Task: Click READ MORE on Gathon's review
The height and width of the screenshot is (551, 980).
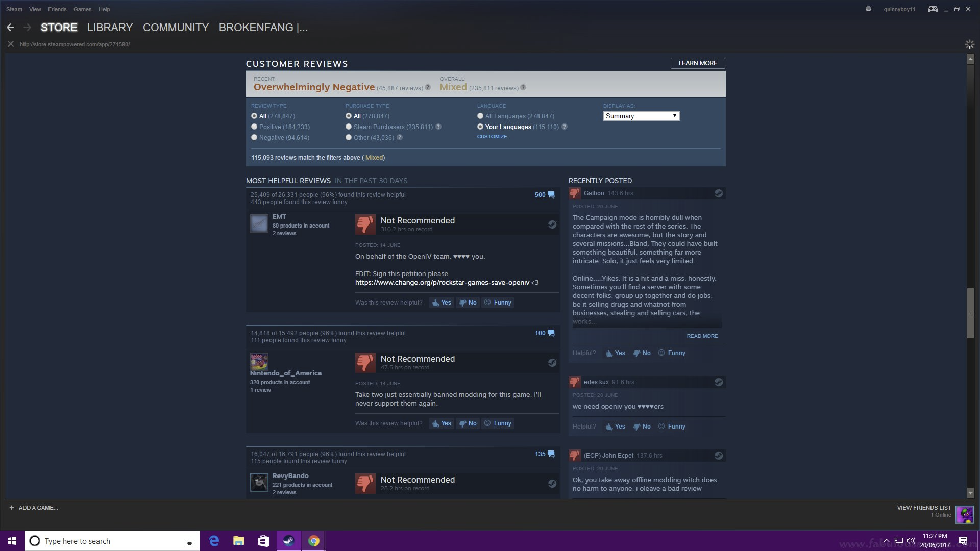Action: (x=702, y=336)
